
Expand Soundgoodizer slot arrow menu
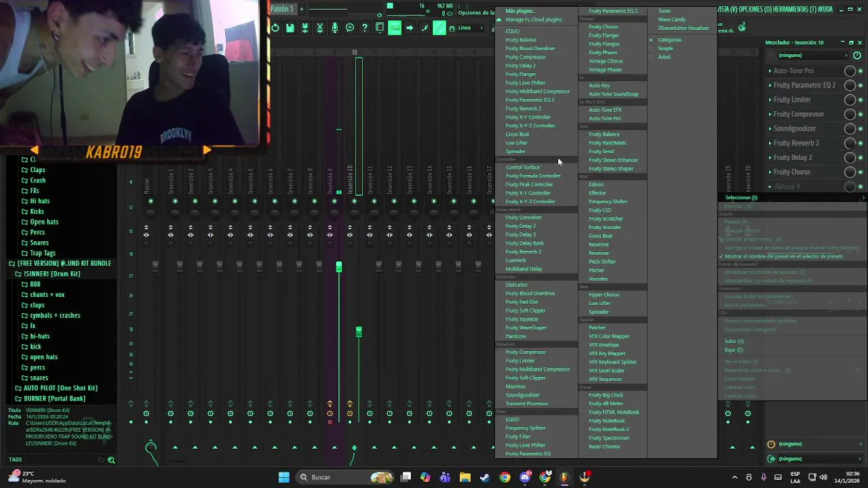pyautogui.click(x=770, y=129)
